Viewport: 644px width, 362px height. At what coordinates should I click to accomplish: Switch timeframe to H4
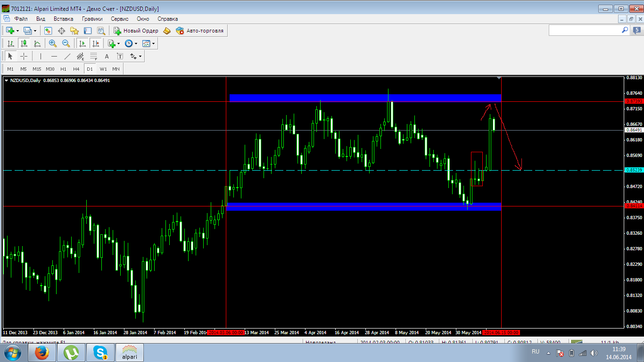tap(76, 69)
